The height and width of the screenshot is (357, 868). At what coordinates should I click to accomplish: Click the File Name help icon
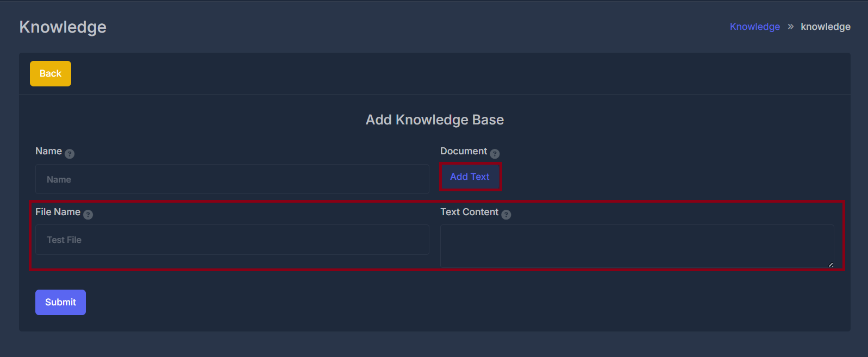[x=88, y=215]
